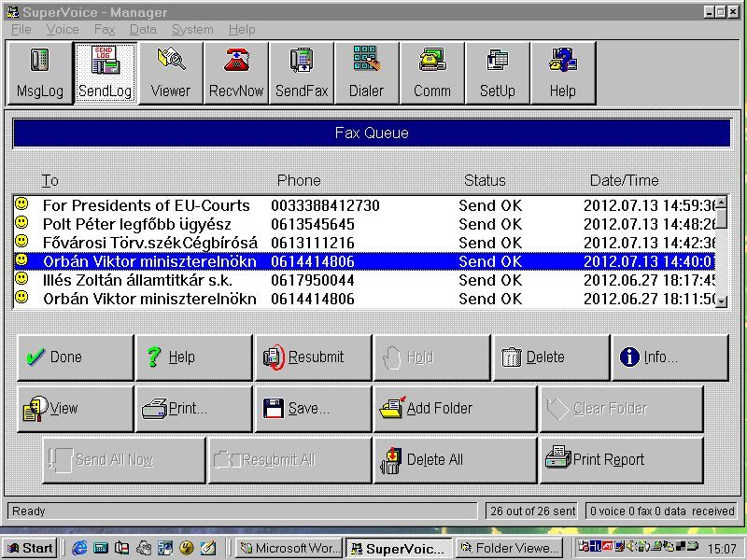Open the MsgLog message log
Image resolution: width=747 pixels, height=560 pixels.
coord(40,73)
